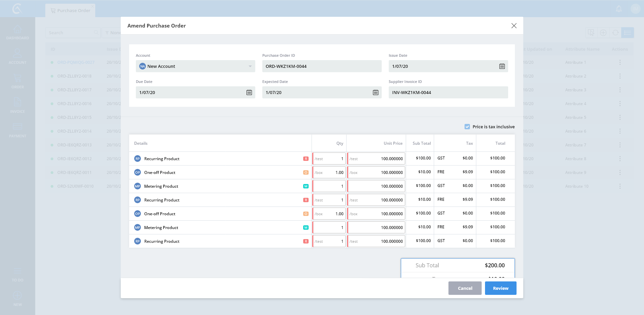The image size is (644, 315).
Task: Toggle the Price is tax inclusive checkbox
Action: click(x=467, y=127)
